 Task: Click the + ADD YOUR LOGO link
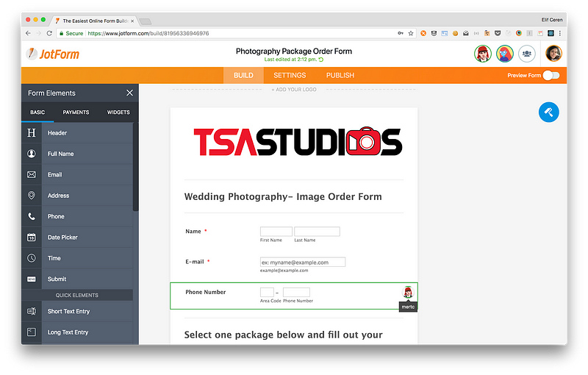294,90
